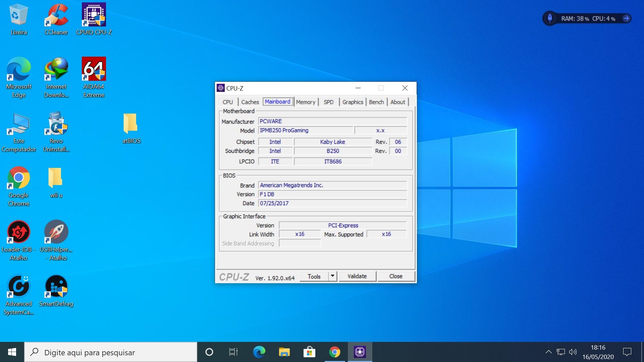The width and height of the screenshot is (644, 362).
Task: Open the Loader-IDB Atalho shortcut
Action: pos(19,241)
